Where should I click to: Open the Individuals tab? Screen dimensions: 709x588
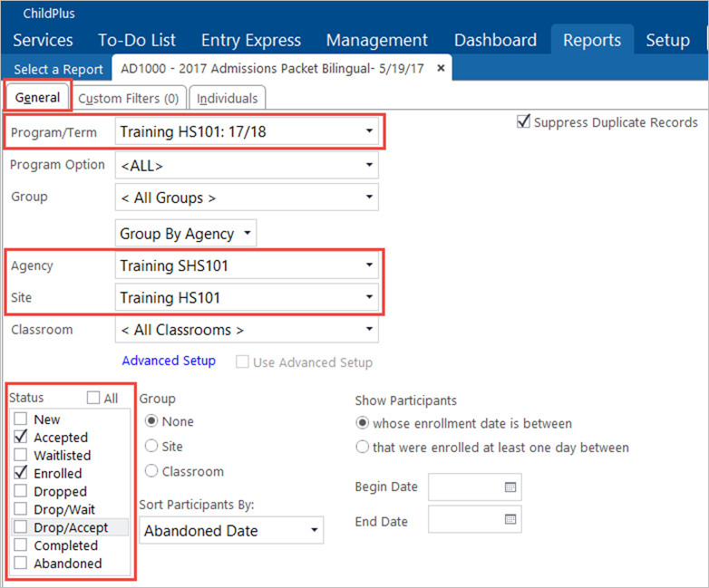coord(228,99)
